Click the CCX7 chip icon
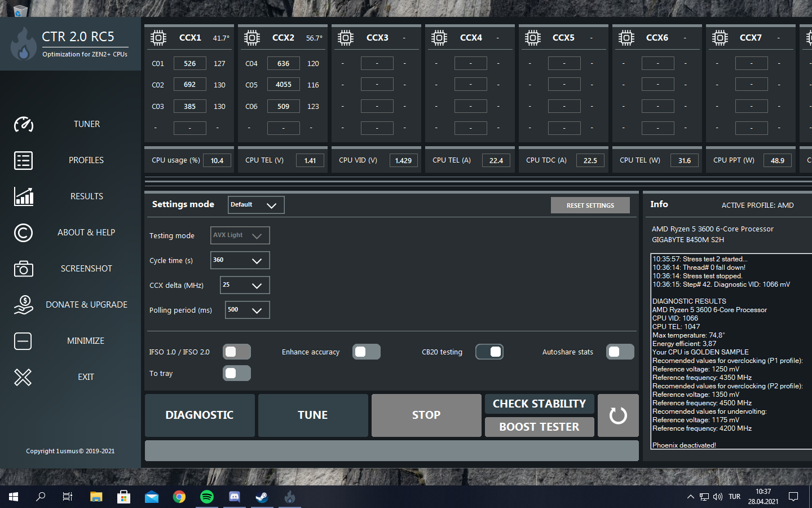This screenshot has width=812, height=508. (720, 38)
